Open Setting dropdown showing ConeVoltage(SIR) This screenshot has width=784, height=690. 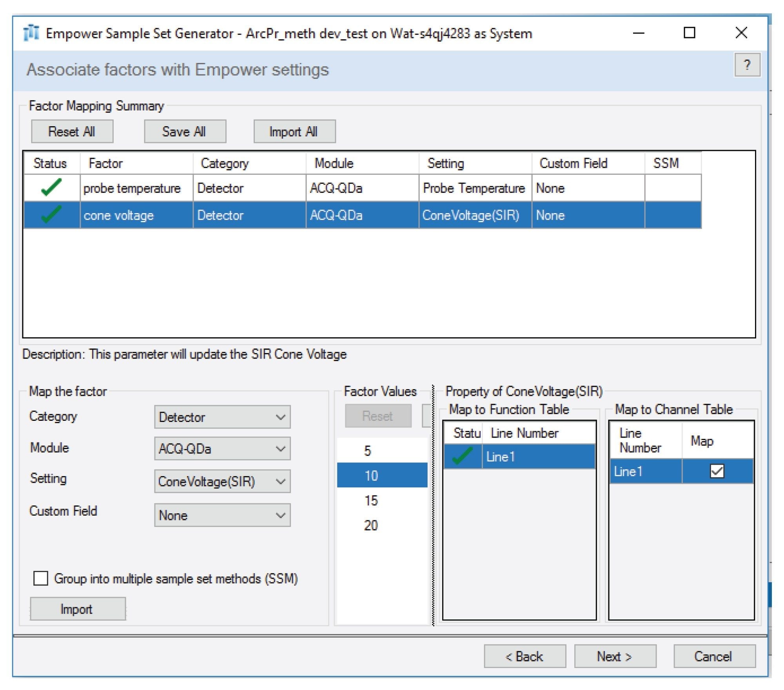pyautogui.click(x=222, y=481)
